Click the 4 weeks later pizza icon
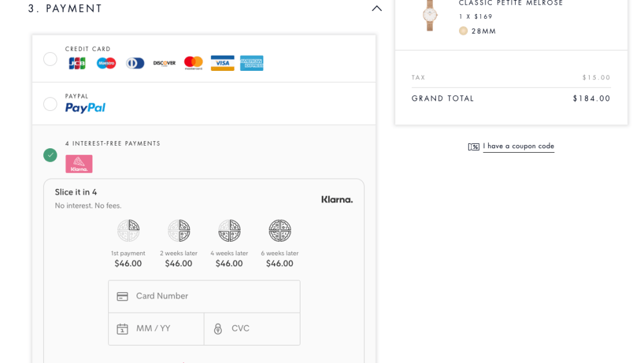 point(229,230)
